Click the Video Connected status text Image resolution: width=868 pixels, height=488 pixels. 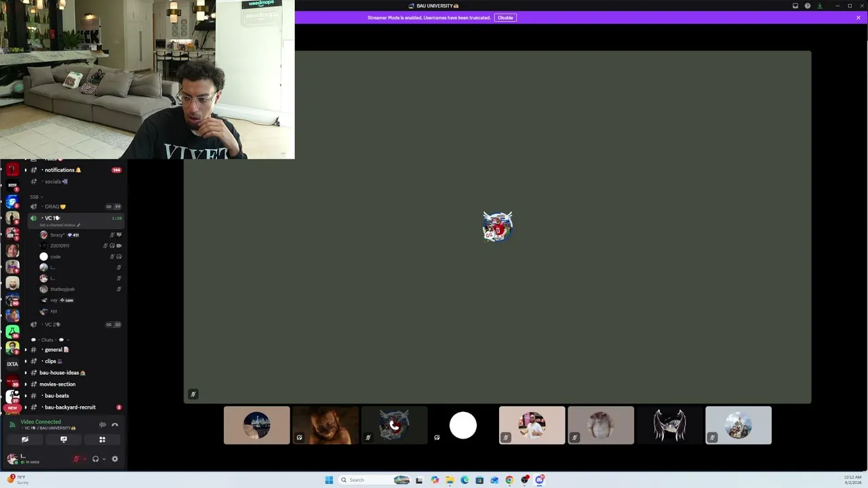coord(41,422)
